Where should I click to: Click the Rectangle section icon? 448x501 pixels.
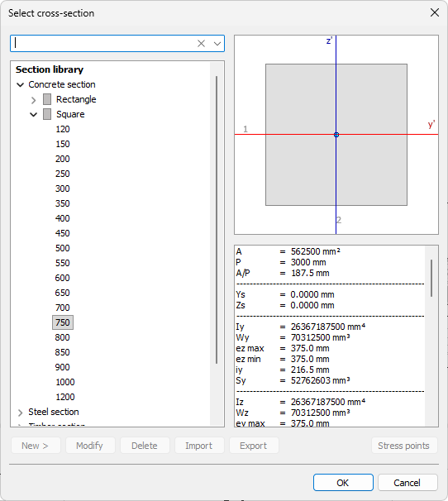click(x=47, y=99)
